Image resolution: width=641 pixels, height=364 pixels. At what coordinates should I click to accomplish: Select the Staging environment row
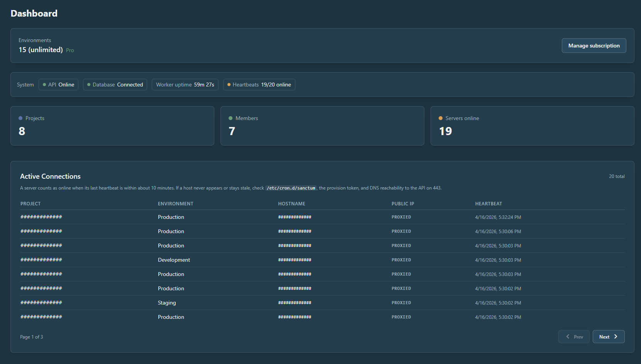[167, 303]
